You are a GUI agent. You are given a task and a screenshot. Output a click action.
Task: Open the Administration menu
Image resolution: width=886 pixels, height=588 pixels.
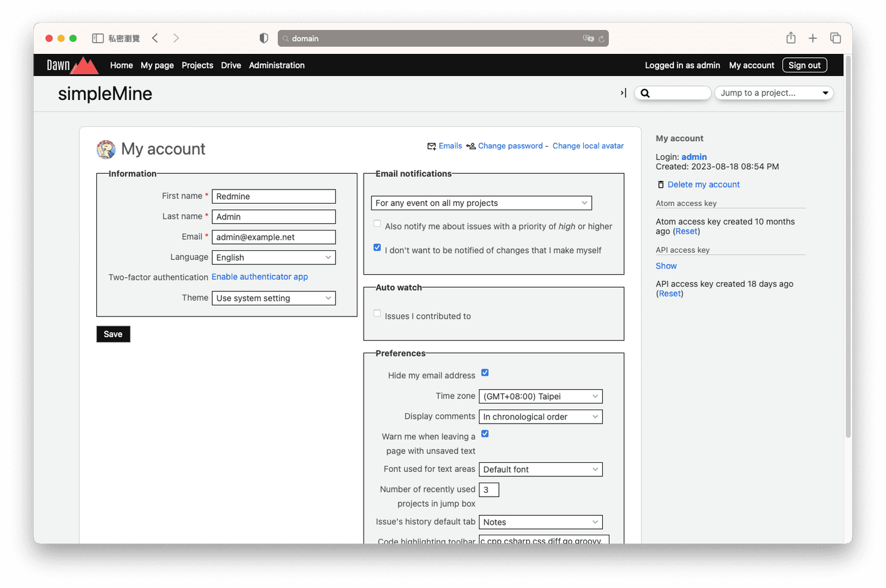pos(277,65)
